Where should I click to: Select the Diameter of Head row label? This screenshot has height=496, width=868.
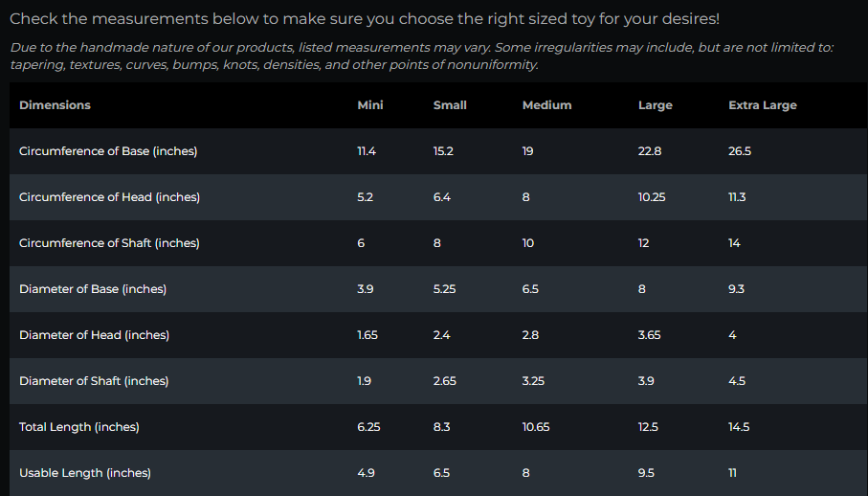pyautogui.click(x=94, y=335)
